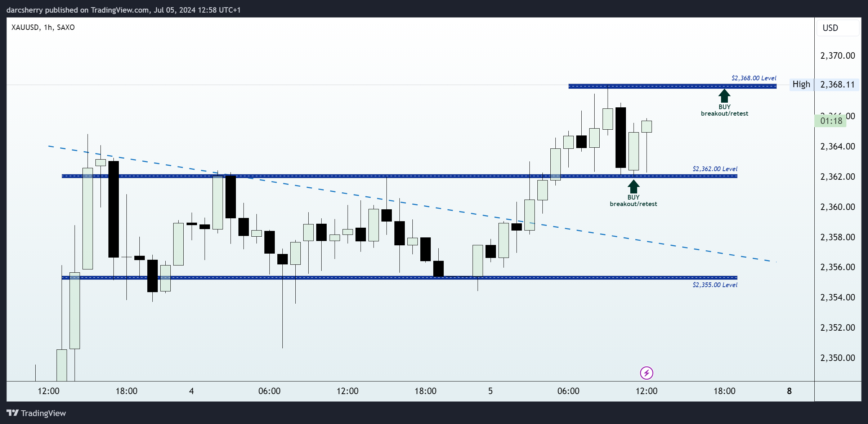Click the 2,370.00 price axis value
Screen dimensions: 868x424
[x=837, y=55]
